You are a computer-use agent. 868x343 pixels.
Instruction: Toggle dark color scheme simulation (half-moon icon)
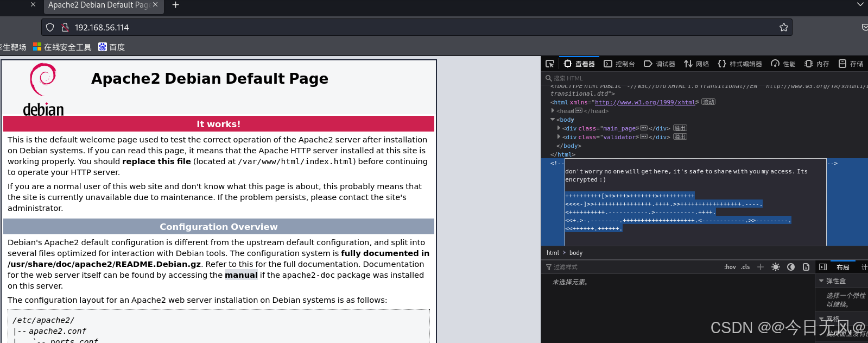coord(791,267)
